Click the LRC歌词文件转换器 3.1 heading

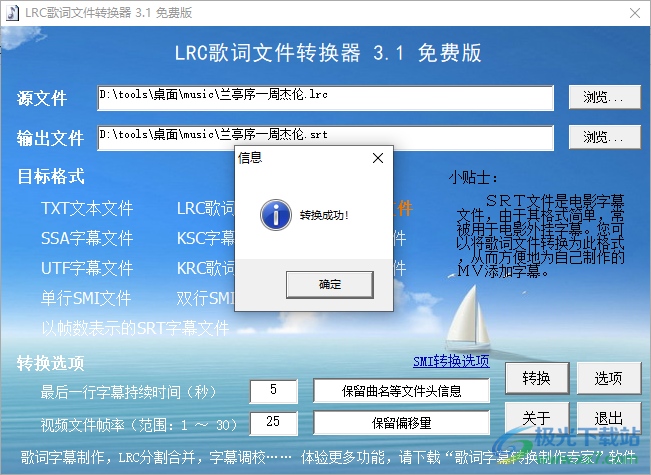click(x=328, y=53)
